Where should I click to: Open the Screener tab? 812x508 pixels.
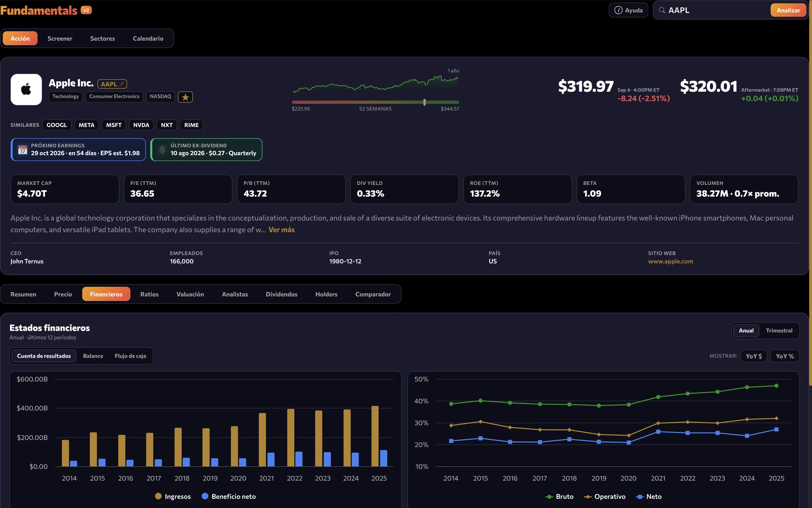[x=60, y=38]
